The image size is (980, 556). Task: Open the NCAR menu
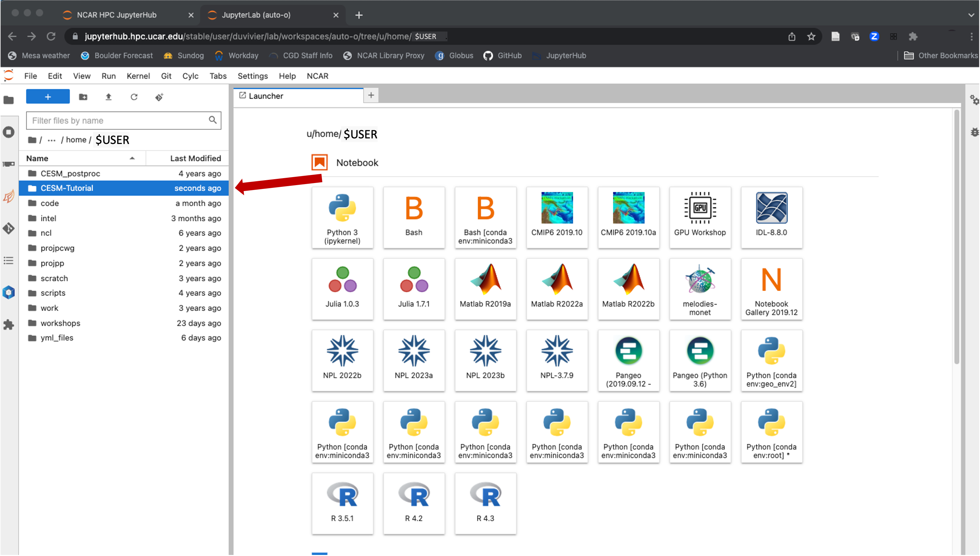coord(317,76)
